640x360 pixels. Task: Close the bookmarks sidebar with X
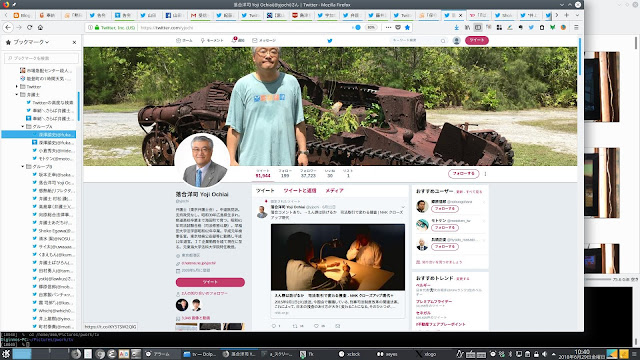click(74, 42)
